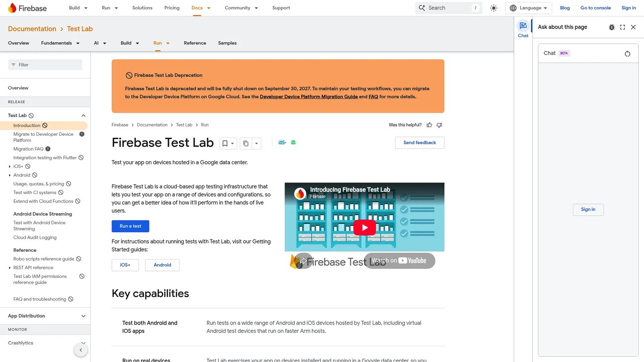Viewport: 644px width, 362px height.
Task: Click the Search box
Action: 449,8
